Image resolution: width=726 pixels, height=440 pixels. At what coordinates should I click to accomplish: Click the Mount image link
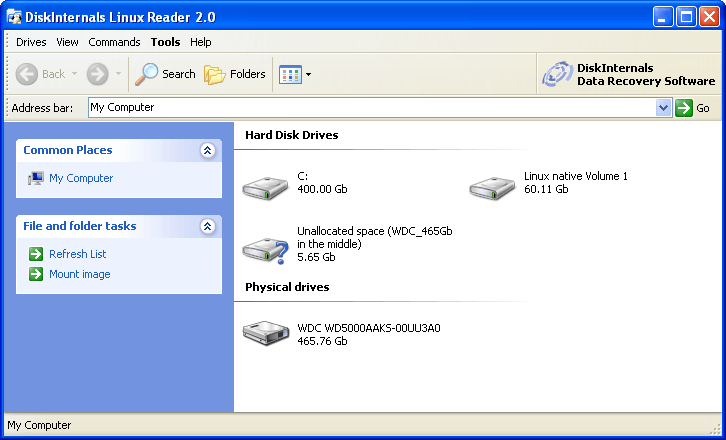point(80,274)
